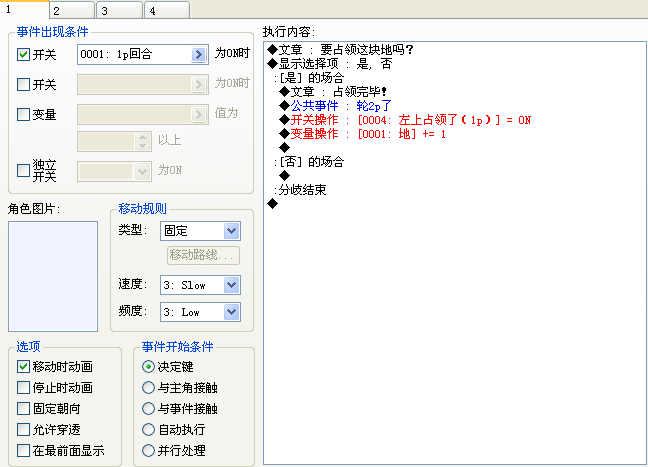
Task: Select empty command line below 变量操作
Action: coord(284,148)
